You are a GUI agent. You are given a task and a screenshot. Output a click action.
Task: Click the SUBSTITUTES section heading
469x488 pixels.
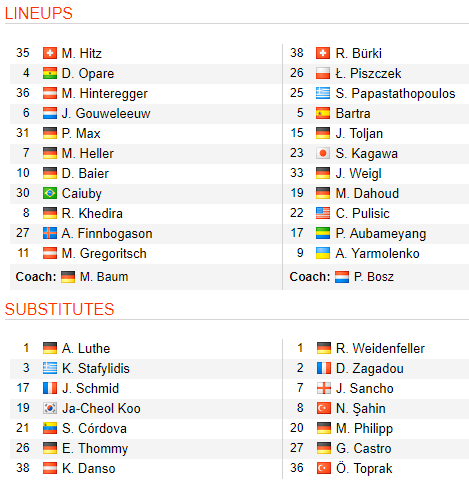[60, 309]
